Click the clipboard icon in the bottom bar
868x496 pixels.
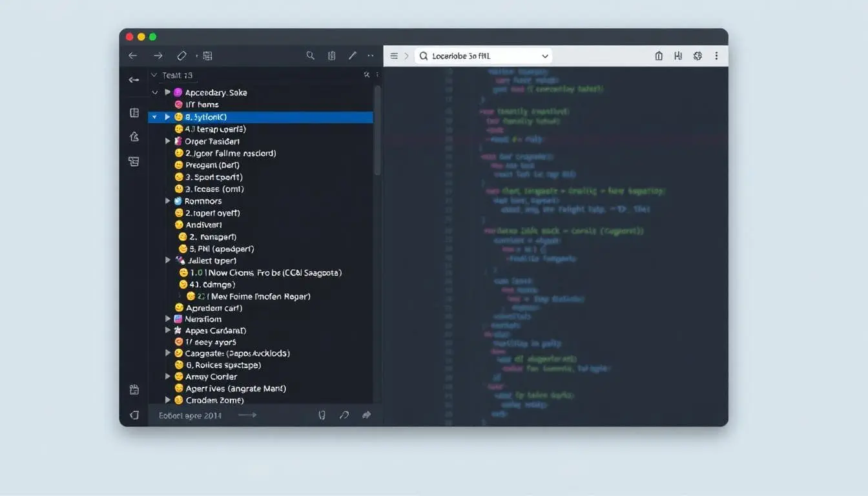[322, 415]
